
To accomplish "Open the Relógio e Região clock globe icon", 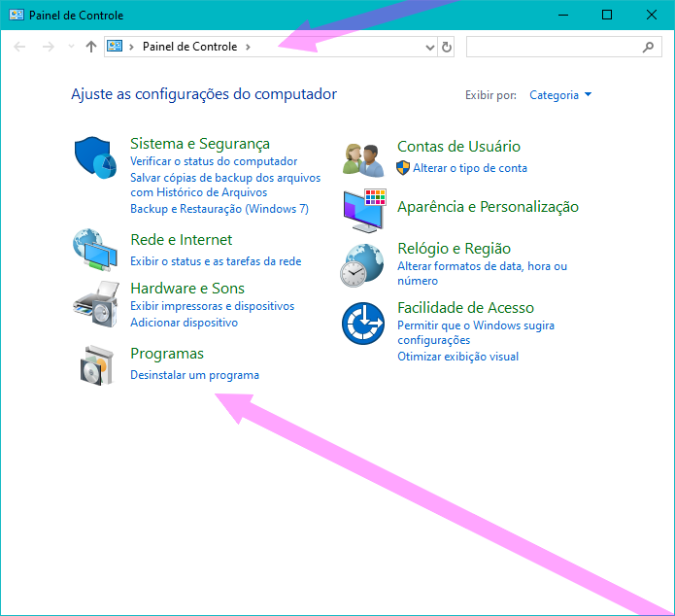I will [x=361, y=265].
